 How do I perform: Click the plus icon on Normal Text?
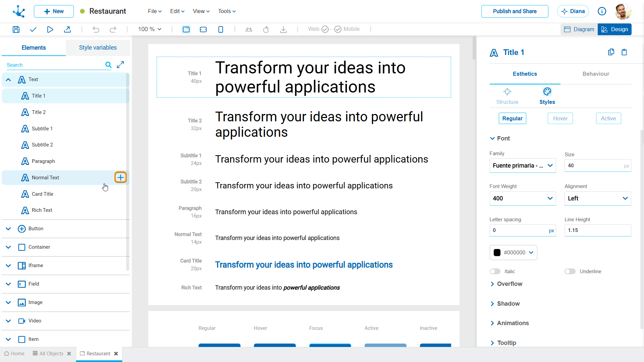[120, 177]
